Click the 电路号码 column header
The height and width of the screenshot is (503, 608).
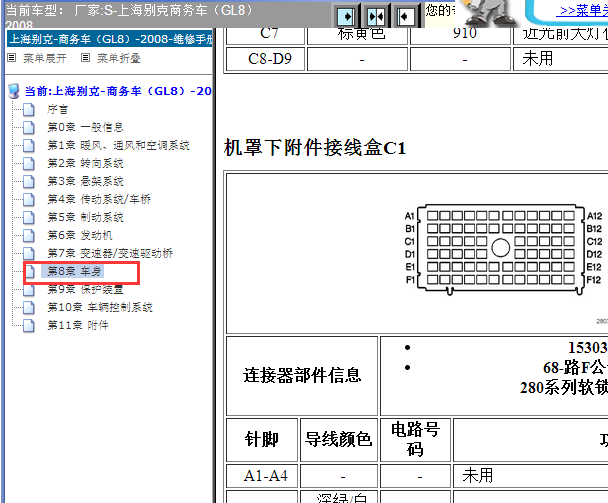tap(415, 440)
